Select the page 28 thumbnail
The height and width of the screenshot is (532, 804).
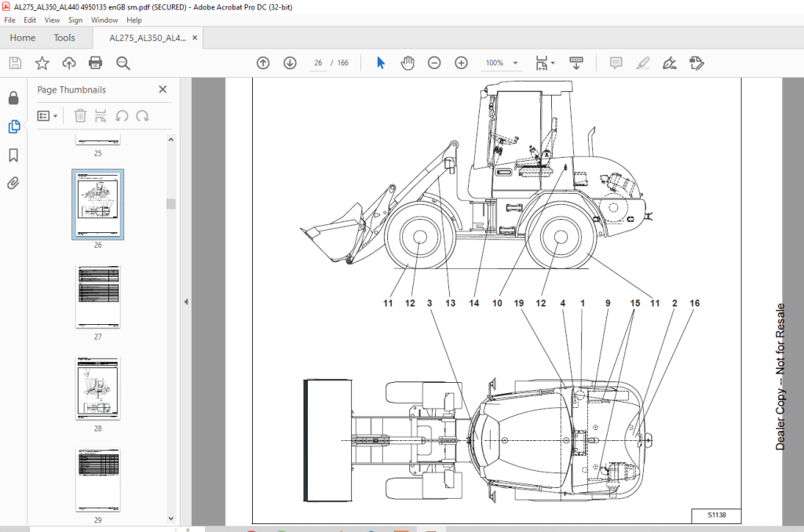(98, 388)
